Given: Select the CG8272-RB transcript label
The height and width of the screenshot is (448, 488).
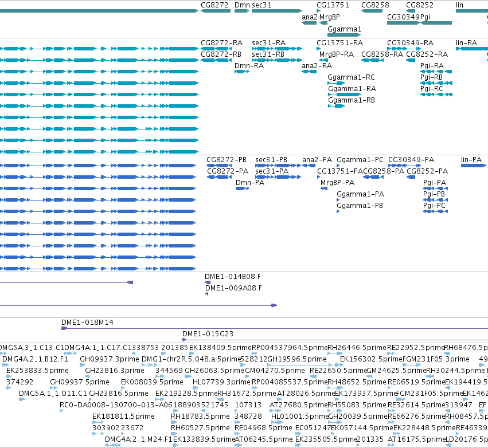Looking at the screenshot, I should [x=221, y=54].
